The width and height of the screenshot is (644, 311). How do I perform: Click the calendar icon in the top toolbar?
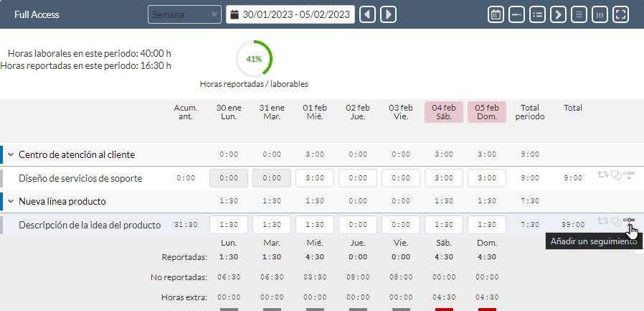496,14
